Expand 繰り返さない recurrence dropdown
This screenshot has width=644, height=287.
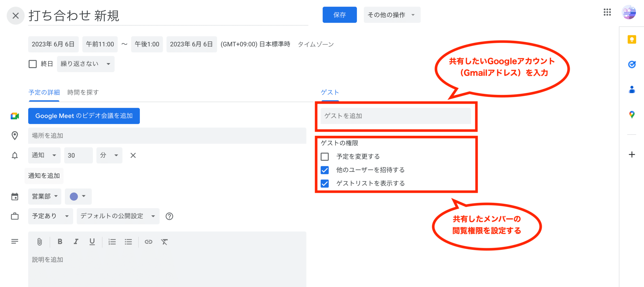[86, 64]
